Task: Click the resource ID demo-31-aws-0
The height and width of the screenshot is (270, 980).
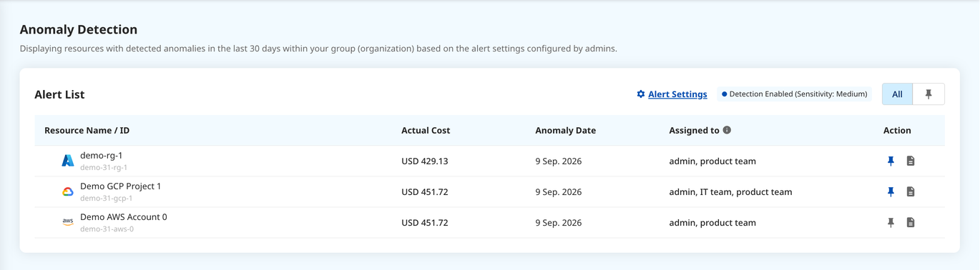Action: tap(107, 229)
